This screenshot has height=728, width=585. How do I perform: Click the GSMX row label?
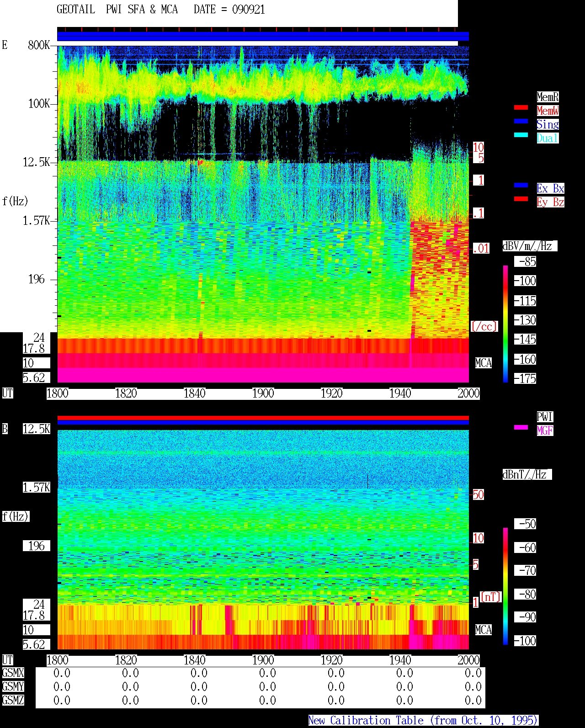click(13, 673)
